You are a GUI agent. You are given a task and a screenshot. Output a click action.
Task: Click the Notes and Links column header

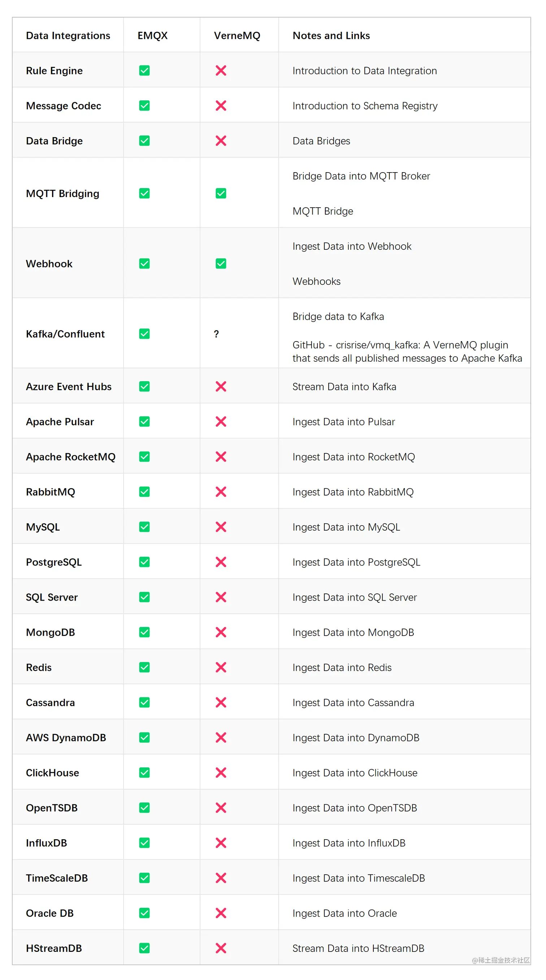(331, 35)
